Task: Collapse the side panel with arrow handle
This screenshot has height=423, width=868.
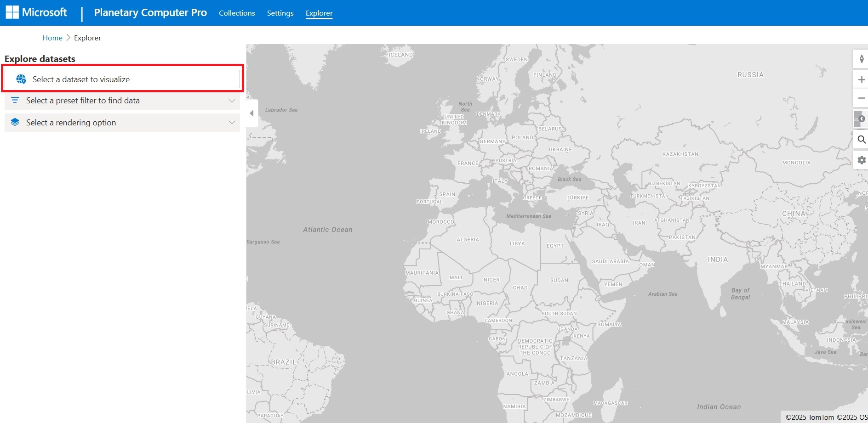Action: 251,113
